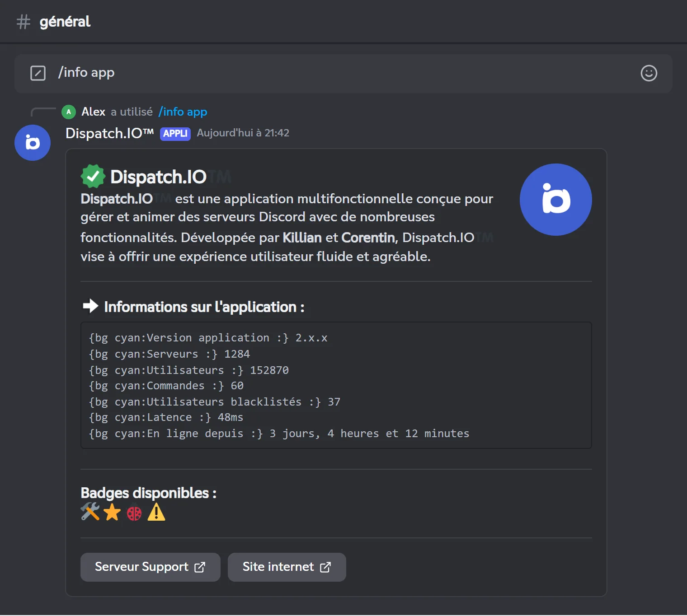The height and width of the screenshot is (616, 687).
Task: Click the green verified checkmark badge
Action: 93,176
